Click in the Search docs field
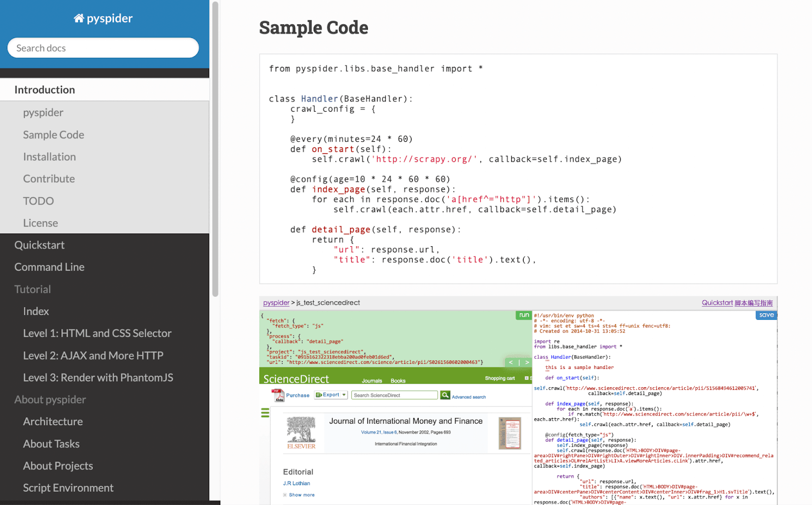Screen dimensions: 812x505 (103, 48)
